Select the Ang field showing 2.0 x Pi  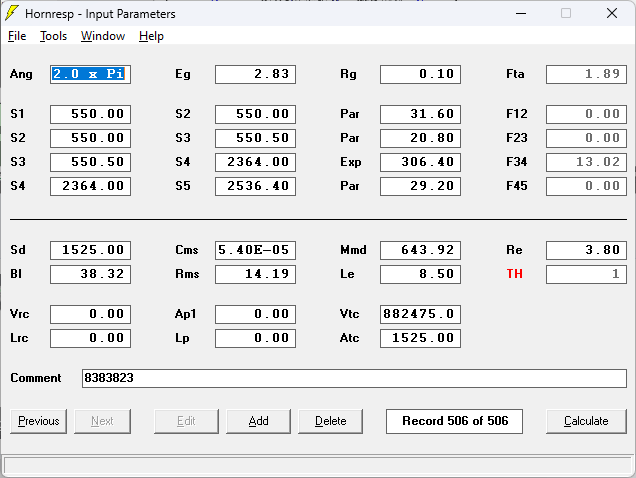[90, 74]
